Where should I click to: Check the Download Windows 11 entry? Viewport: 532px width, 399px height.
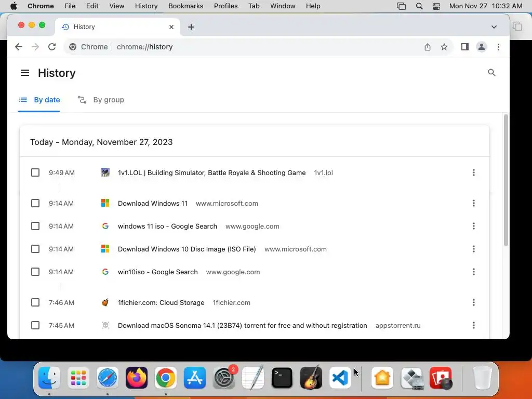tap(35, 203)
